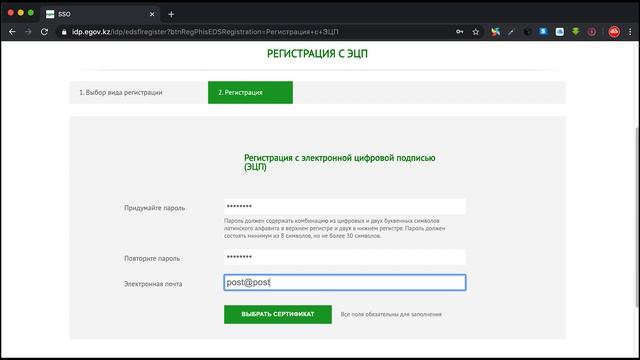Click the address bar URL
This screenshot has height=360, width=640.
(x=205, y=31)
